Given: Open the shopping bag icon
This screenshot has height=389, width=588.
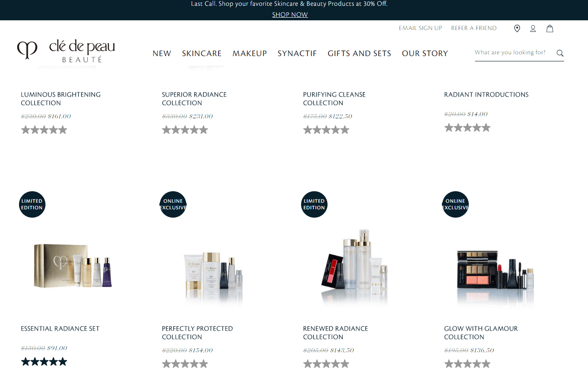Looking at the screenshot, I should click(550, 29).
